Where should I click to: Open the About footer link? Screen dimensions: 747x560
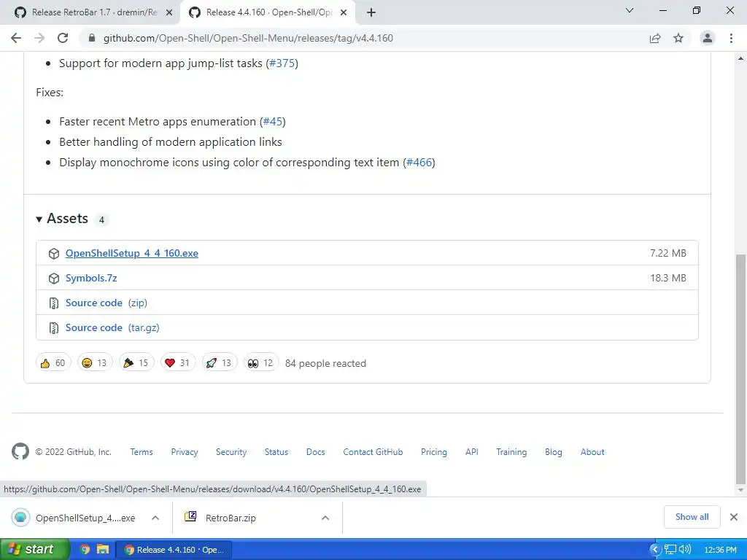pyautogui.click(x=592, y=452)
